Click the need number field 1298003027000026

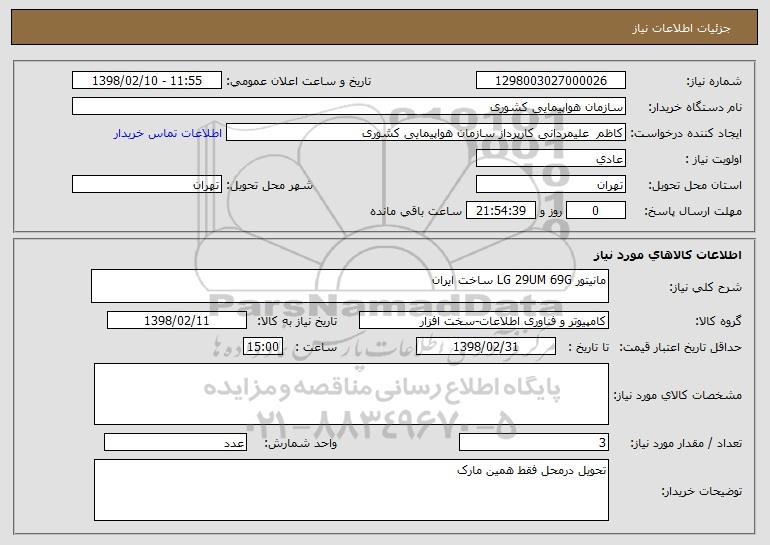point(550,81)
